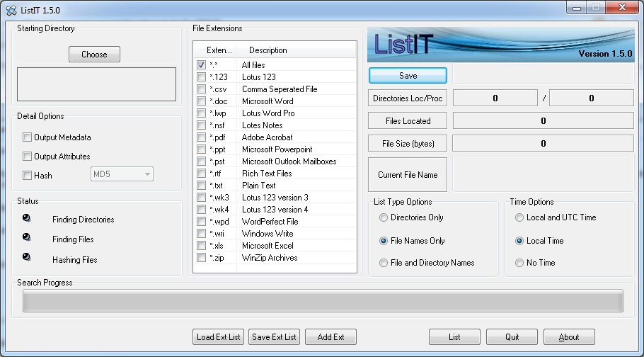The width and height of the screenshot is (644, 357).
Task: Click 'Comma Seperated File' description text
Action: [x=280, y=89]
